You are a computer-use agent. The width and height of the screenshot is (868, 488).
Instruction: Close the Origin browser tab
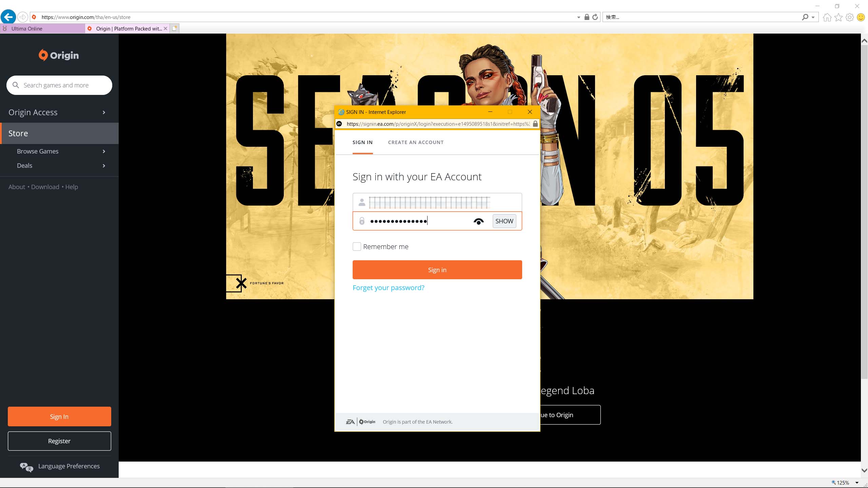click(x=165, y=28)
